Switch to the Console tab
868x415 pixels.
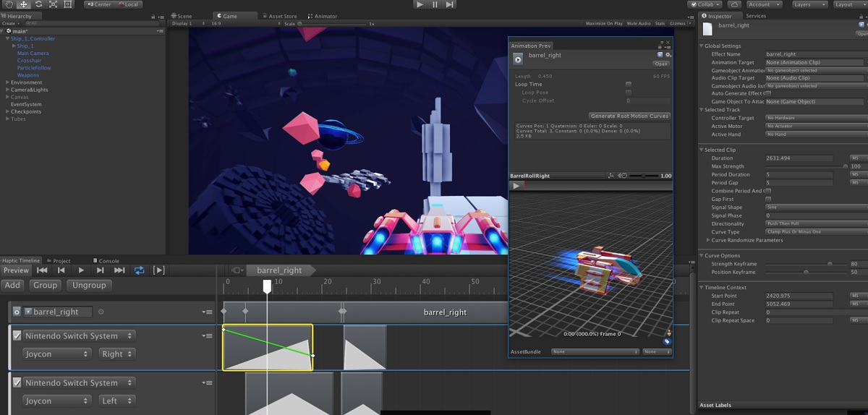[x=107, y=261]
